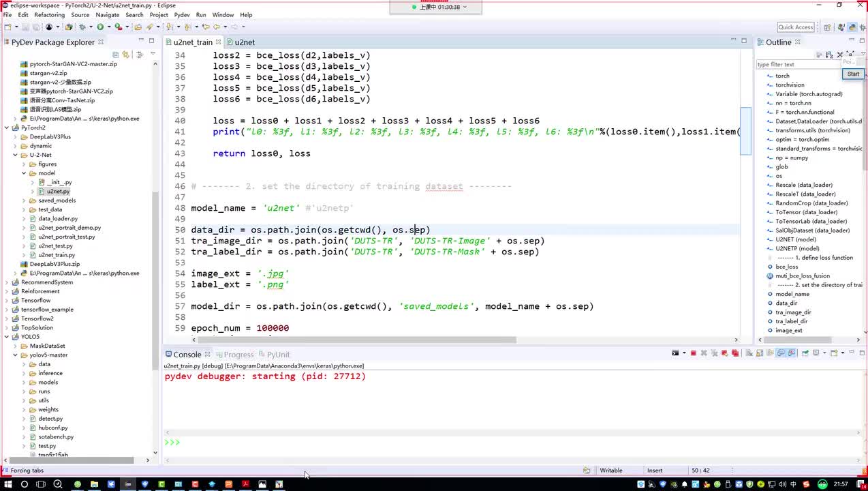Open the Debug button dropdown arrow
This screenshot has height=491, width=868.
91,27
